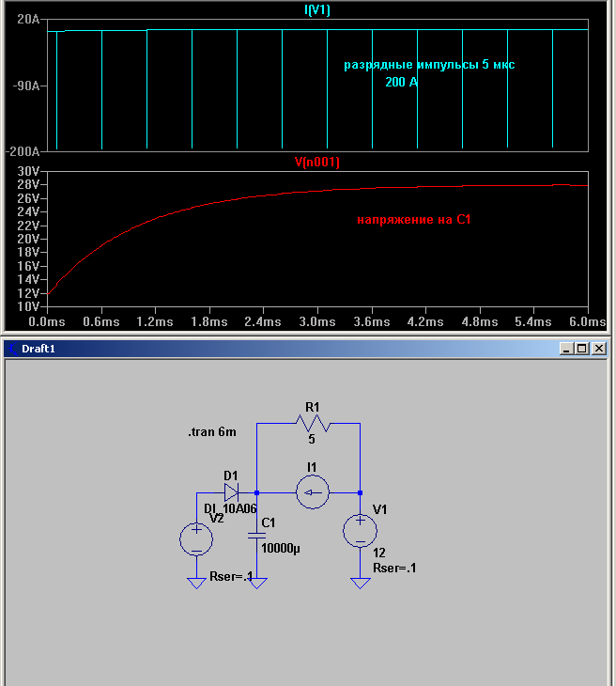Click the R1 value 5
Image resolution: width=616 pixels, height=686 pixels.
[x=311, y=439]
